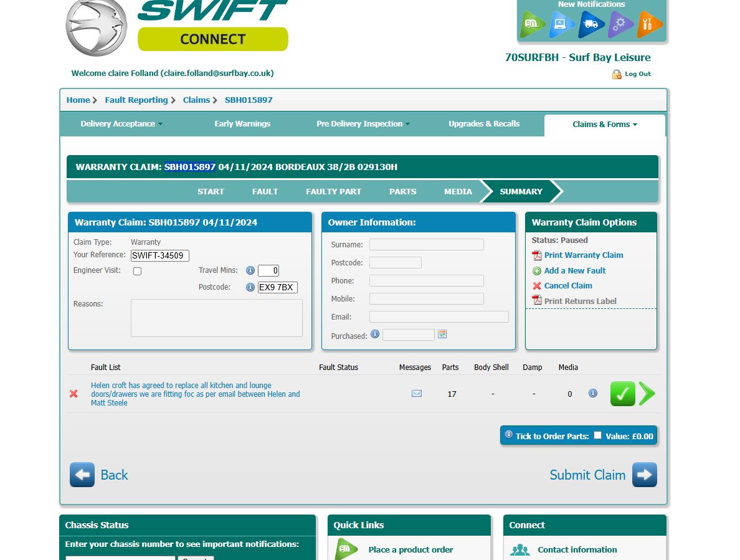Image resolution: width=740 pixels, height=560 pixels.
Task: Go to the MEDIA claim step
Action: click(458, 191)
